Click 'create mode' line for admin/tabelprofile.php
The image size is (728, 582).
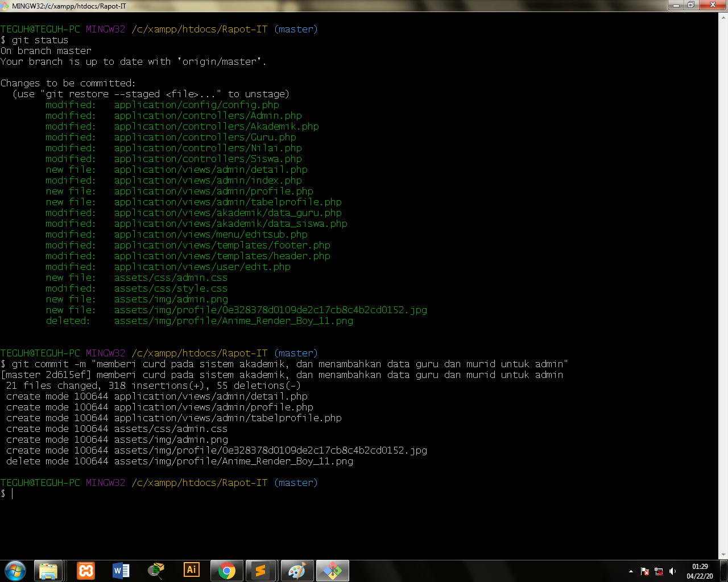[x=174, y=418]
